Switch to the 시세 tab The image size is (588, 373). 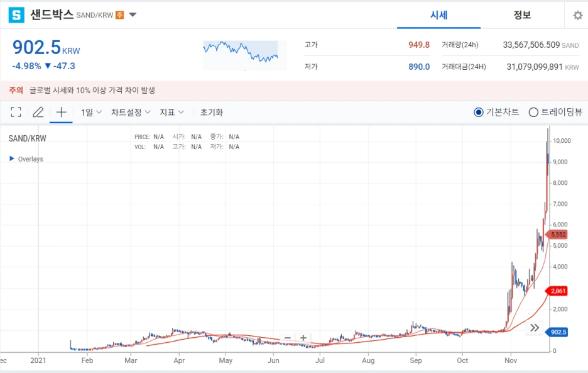438,15
